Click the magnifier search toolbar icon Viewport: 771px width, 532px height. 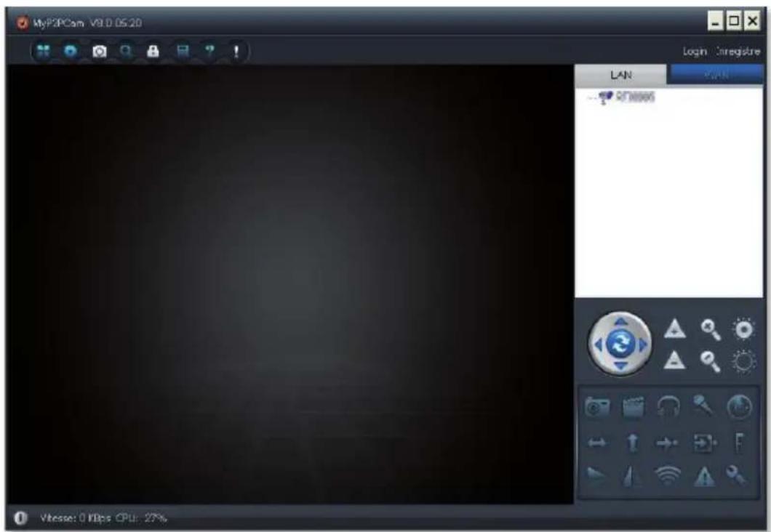(127, 51)
